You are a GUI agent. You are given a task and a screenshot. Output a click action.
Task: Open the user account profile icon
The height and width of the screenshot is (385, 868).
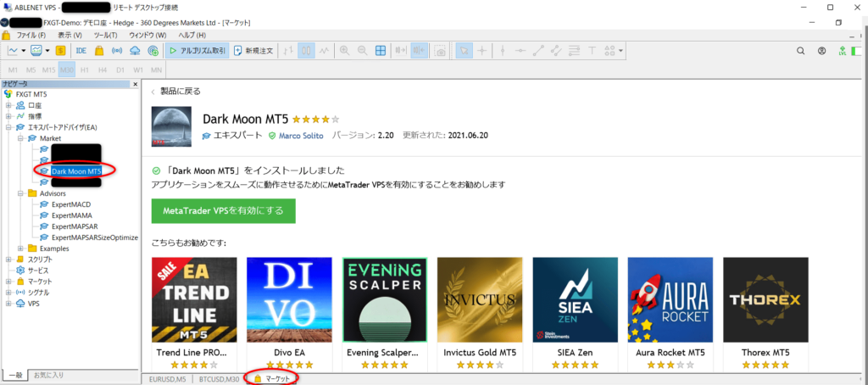[x=821, y=50]
